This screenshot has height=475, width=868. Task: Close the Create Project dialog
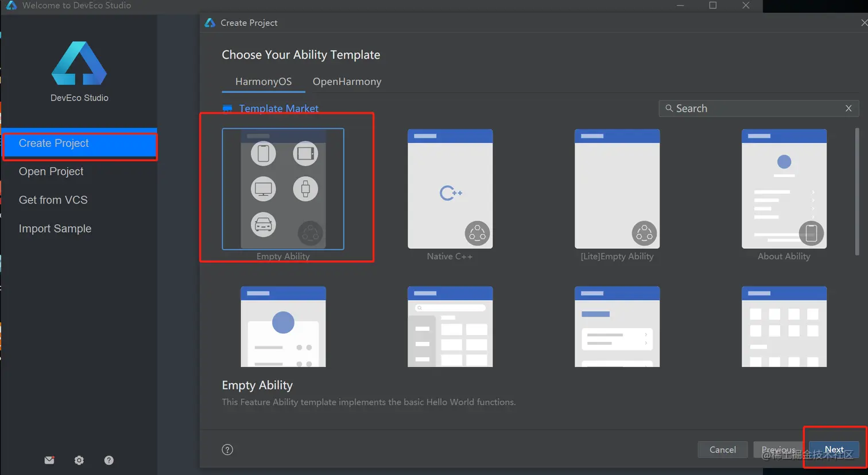click(864, 23)
